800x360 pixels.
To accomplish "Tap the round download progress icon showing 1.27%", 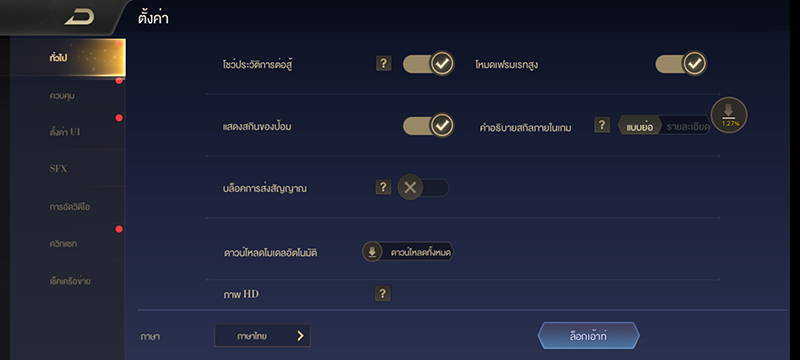I will pos(729,115).
